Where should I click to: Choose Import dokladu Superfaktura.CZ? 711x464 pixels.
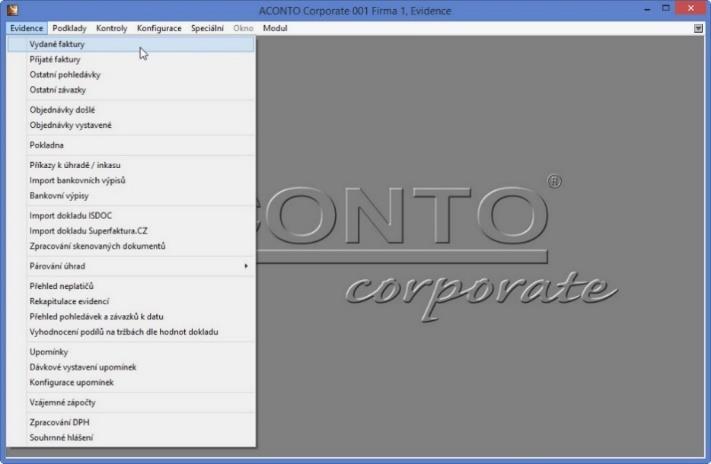[x=131, y=231]
